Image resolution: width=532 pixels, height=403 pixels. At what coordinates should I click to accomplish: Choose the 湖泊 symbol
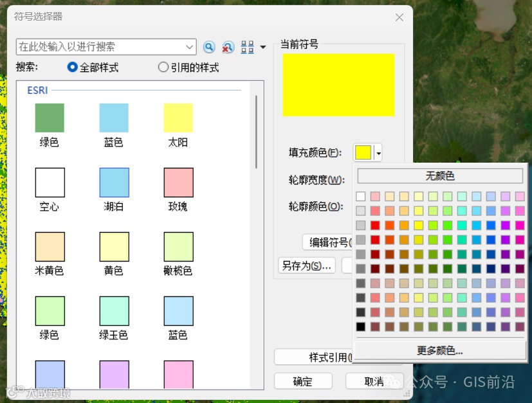(x=115, y=183)
